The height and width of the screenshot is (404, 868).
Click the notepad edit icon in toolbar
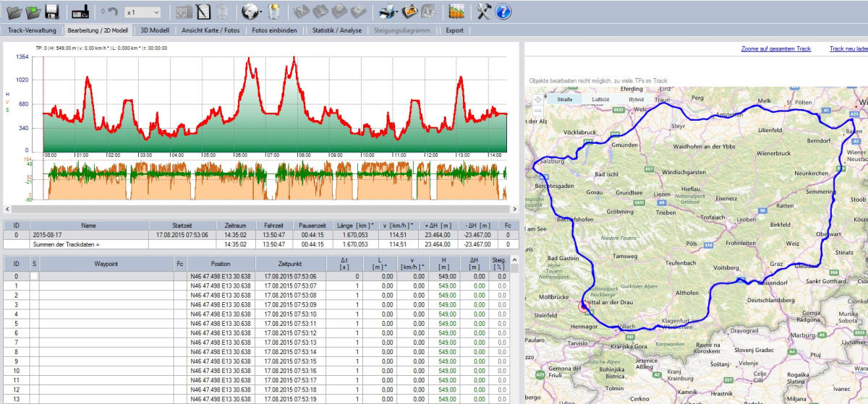tap(203, 12)
